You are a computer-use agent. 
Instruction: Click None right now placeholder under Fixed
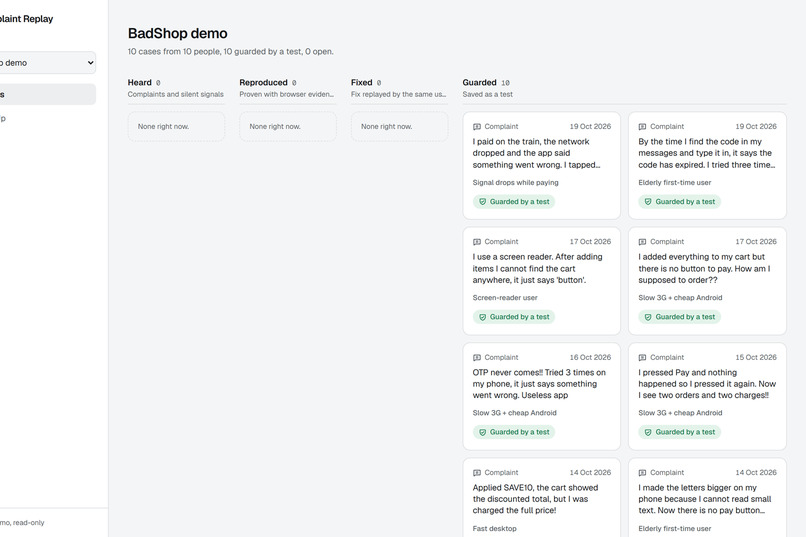click(x=399, y=126)
